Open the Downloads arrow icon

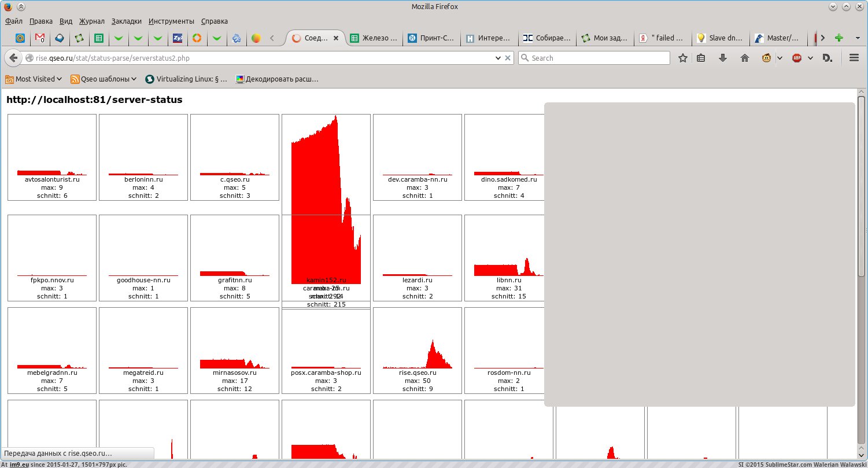tap(722, 58)
